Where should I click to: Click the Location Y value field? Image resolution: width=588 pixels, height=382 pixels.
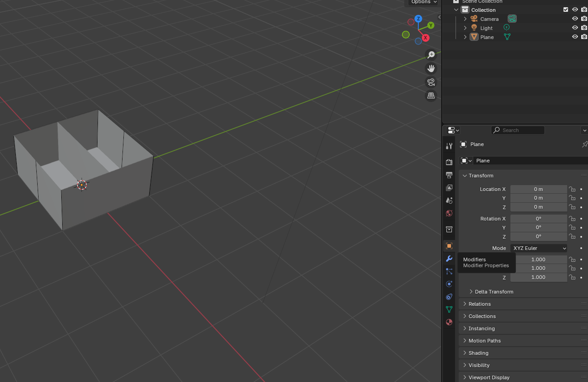tap(539, 198)
